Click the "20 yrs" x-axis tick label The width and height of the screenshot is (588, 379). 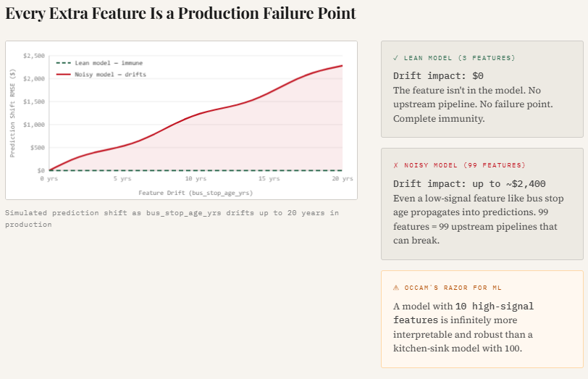(x=342, y=178)
